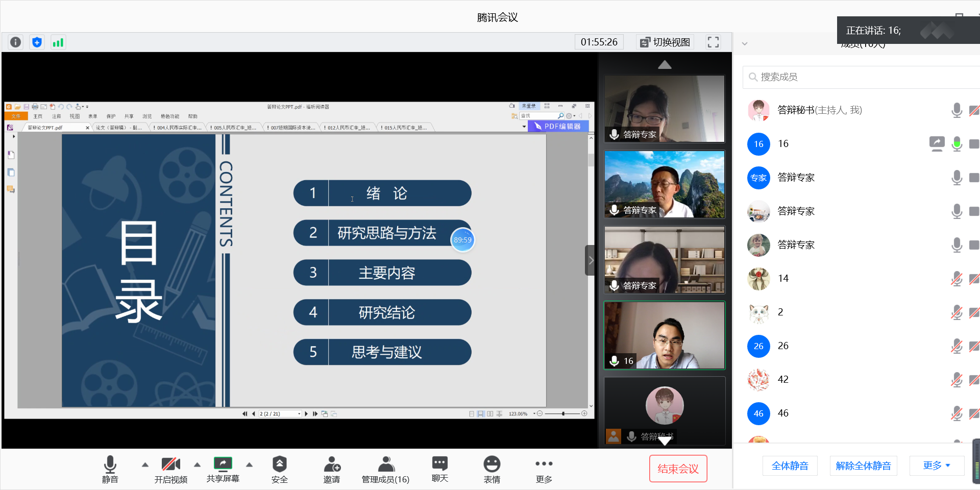Click the meeting info icon
Image resolution: width=980 pixels, height=490 pixels.
16,42
